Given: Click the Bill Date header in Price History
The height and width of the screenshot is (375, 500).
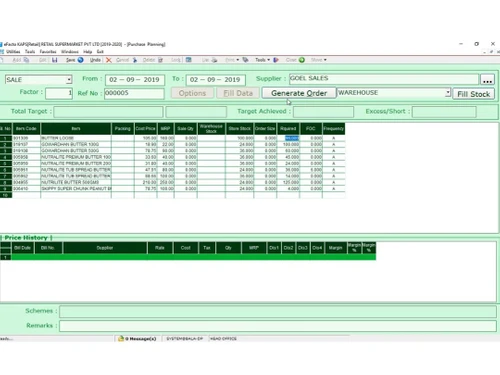Looking at the screenshot, I should 22,248.
